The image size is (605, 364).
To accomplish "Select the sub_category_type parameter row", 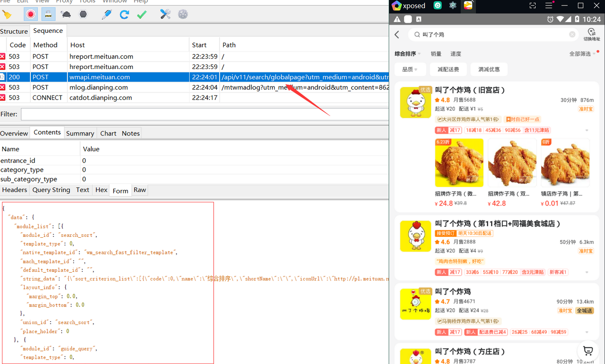I will [194, 179].
